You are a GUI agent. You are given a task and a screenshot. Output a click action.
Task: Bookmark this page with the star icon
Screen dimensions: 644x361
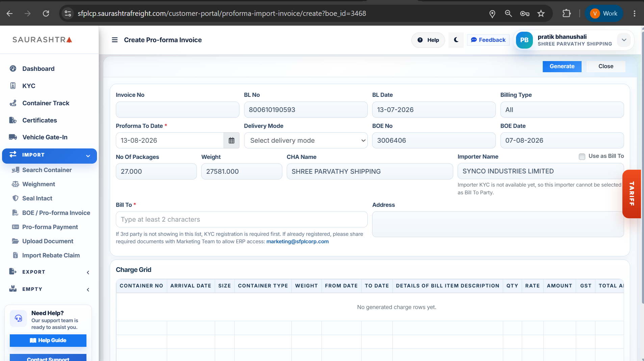point(541,13)
